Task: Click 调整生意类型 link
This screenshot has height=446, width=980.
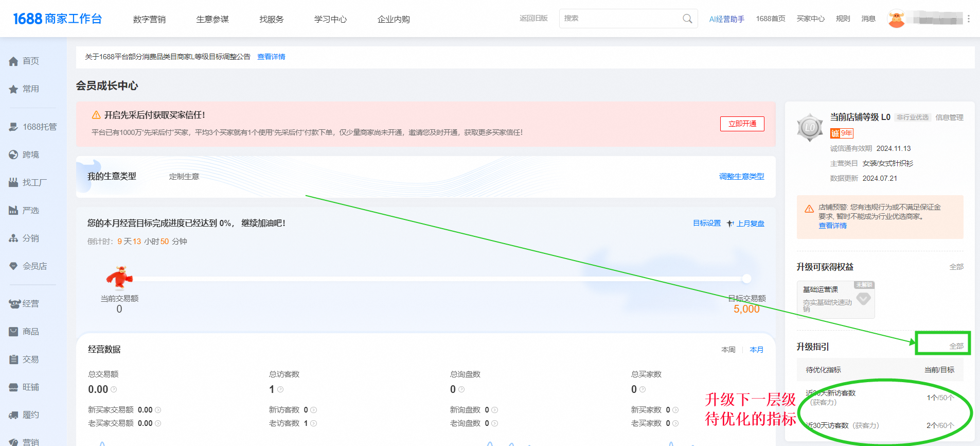Action: [x=741, y=177]
